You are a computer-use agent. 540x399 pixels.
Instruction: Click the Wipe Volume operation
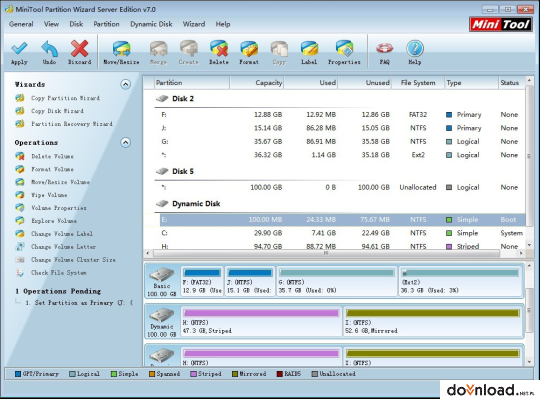coord(49,195)
